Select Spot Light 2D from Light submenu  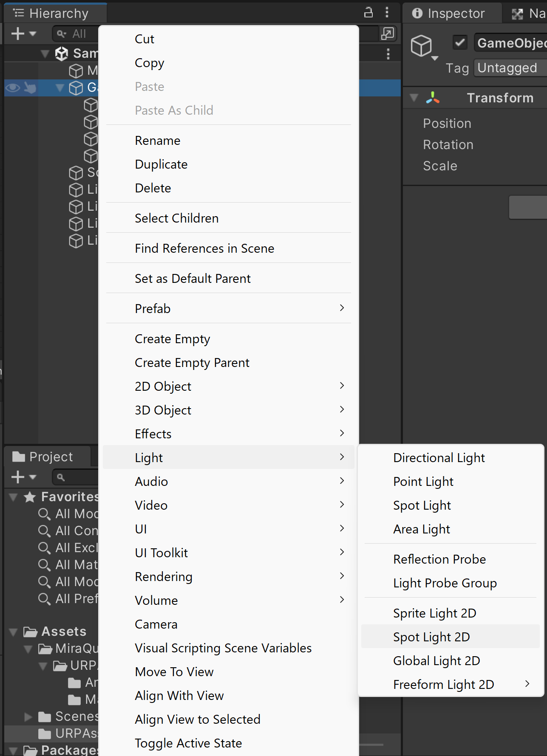pyautogui.click(x=431, y=637)
